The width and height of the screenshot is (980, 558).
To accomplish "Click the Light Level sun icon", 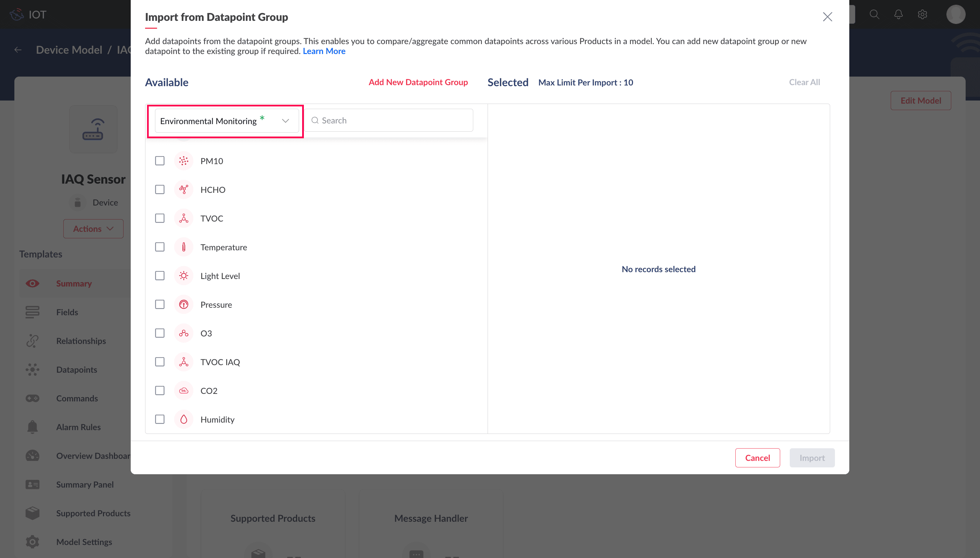I will 184,276.
